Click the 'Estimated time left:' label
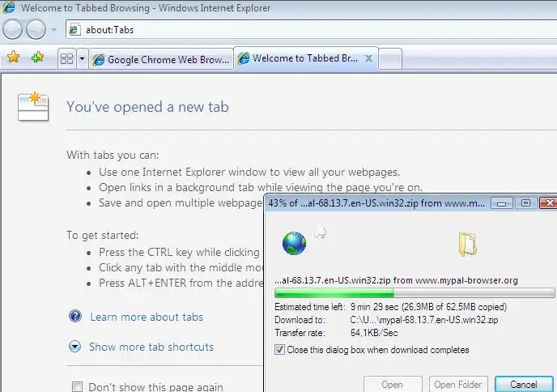Screen dimensions: 557x392 click(x=310, y=307)
